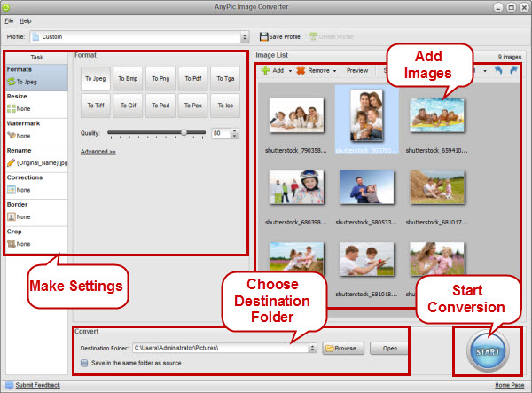Select the To Png format button
The height and width of the screenshot is (393, 532).
[x=160, y=79]
